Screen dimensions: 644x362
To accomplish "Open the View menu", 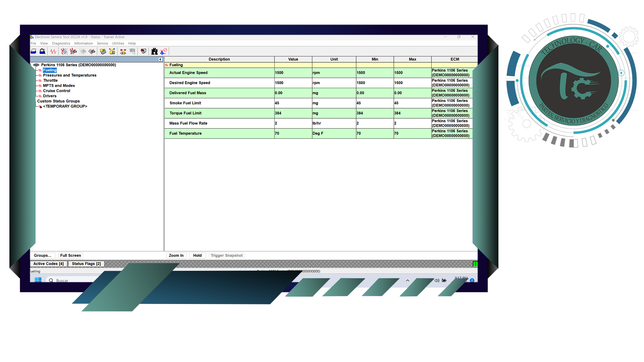I will (44, 43).
